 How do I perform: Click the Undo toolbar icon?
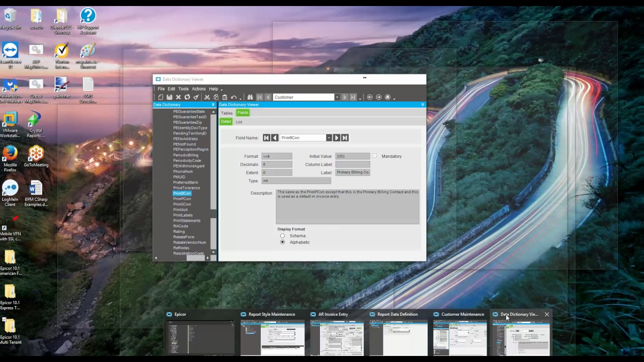234,97
